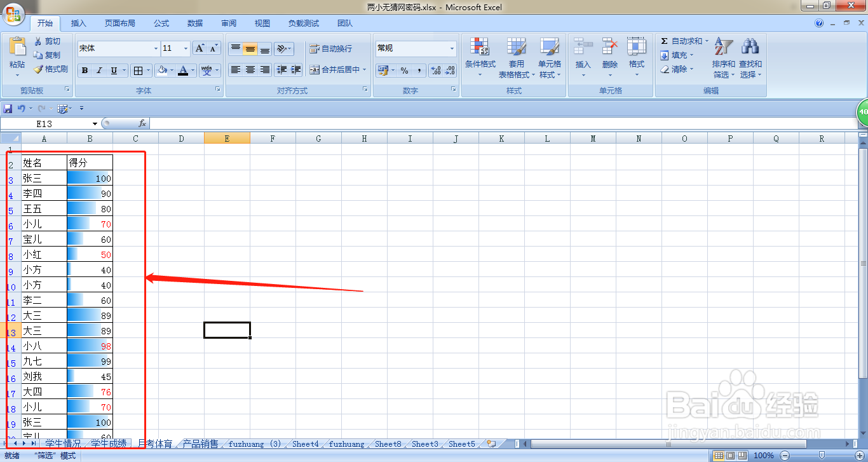The image size is (868, 462).
Task: Open Excel Help question mark icon
Action: pyautogui.click(x=819, y=24)
